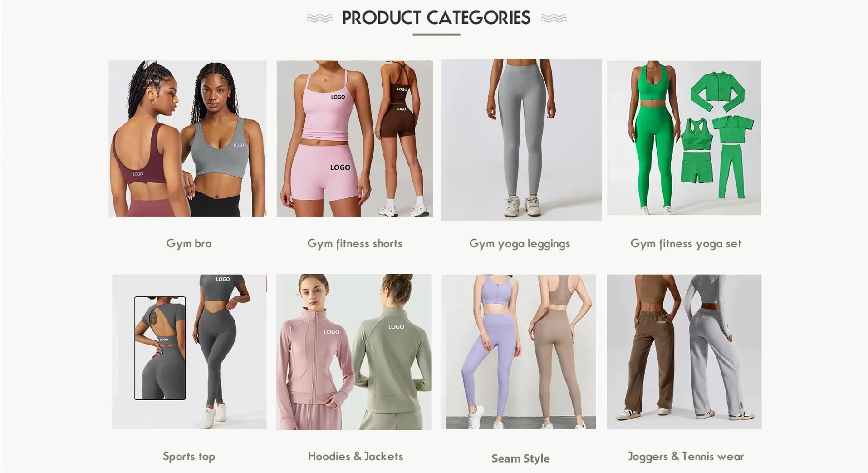
Task: Click the wave icon left of heading
Action: [x=319, y=18]
